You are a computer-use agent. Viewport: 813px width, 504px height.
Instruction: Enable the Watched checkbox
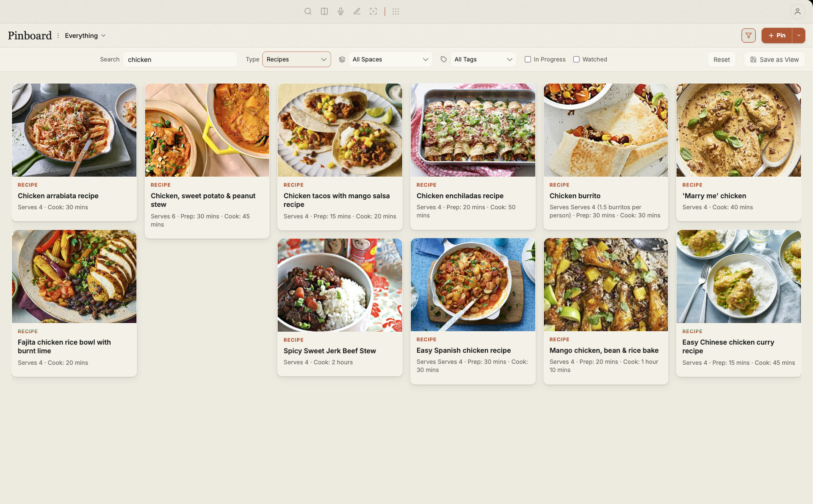576,59
